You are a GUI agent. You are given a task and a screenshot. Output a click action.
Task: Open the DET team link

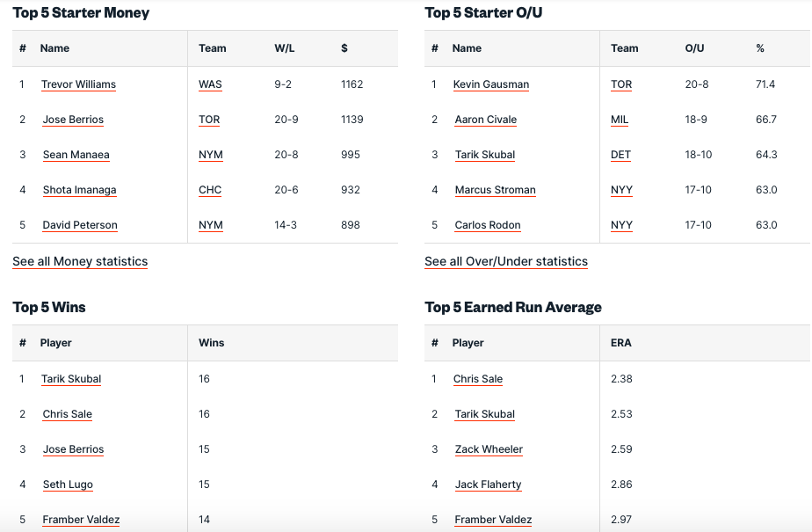621,155
